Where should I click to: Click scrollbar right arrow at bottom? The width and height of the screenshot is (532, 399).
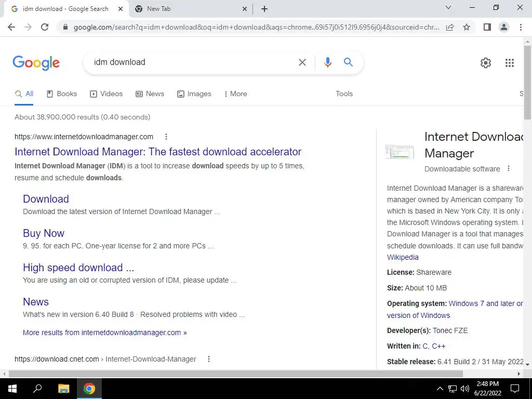(519, 374)
